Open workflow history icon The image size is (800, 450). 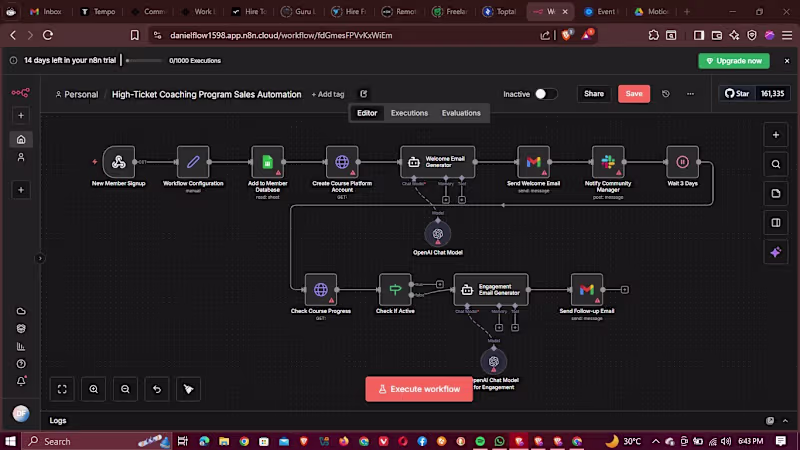(666, 94)
